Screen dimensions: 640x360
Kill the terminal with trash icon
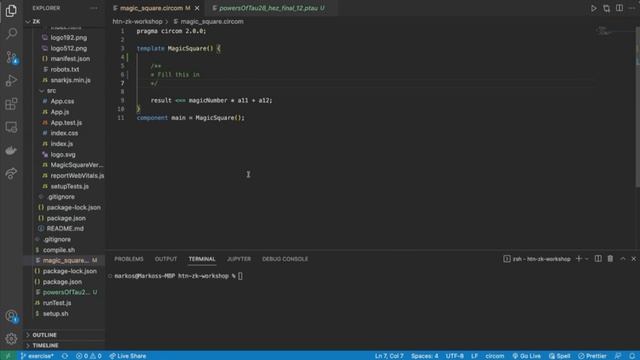point(610,259)
